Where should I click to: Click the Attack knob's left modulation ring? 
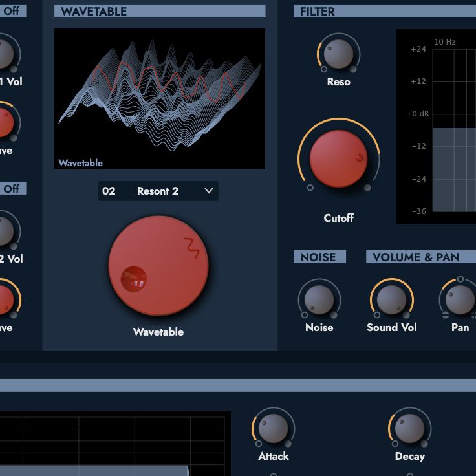click(x=259, y=444)
